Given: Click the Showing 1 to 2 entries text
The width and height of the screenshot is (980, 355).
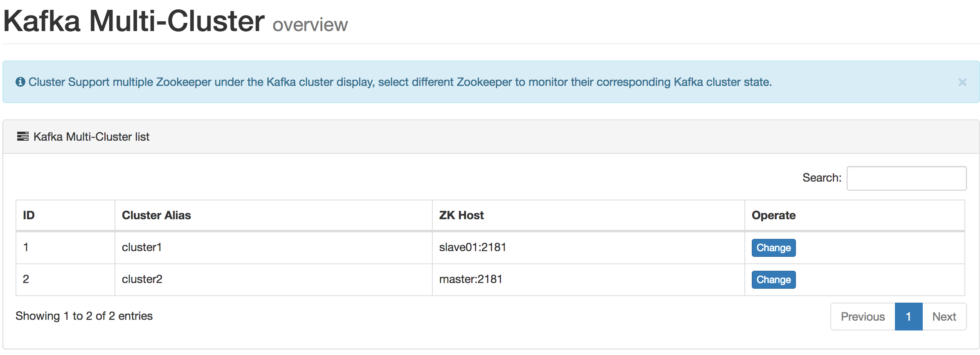Looking at the screenshot, I should 84,316.
